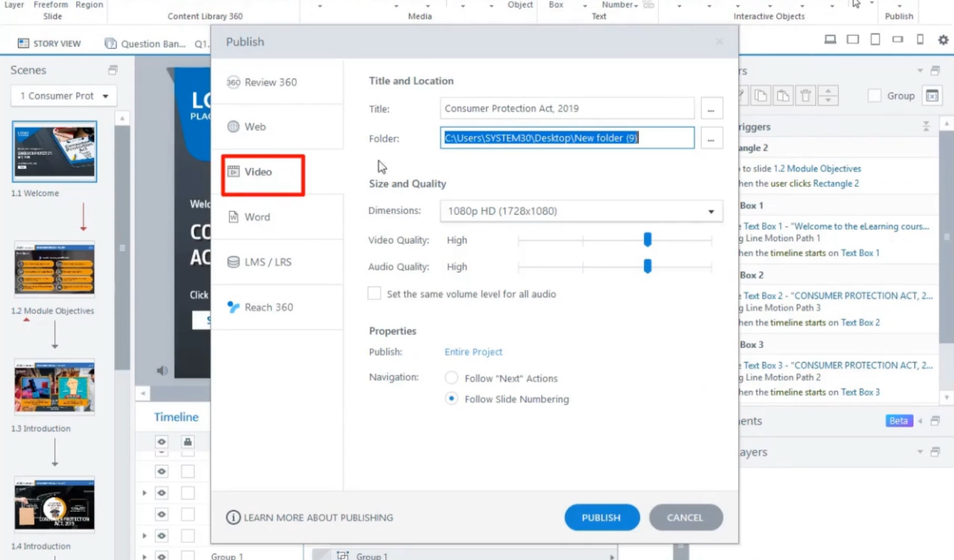Image resolution: width=954 pixels, height=560 pixels.
Task: Click the Folder path input field
Action: (567, 138)
